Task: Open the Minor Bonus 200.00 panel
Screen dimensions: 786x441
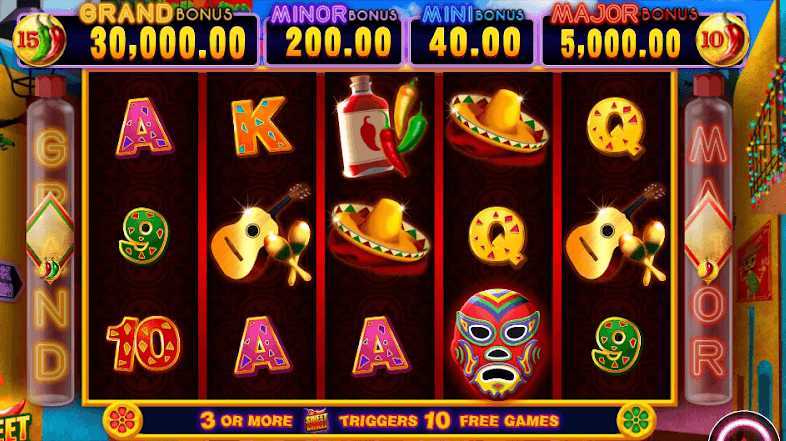Action: point(334,39)
